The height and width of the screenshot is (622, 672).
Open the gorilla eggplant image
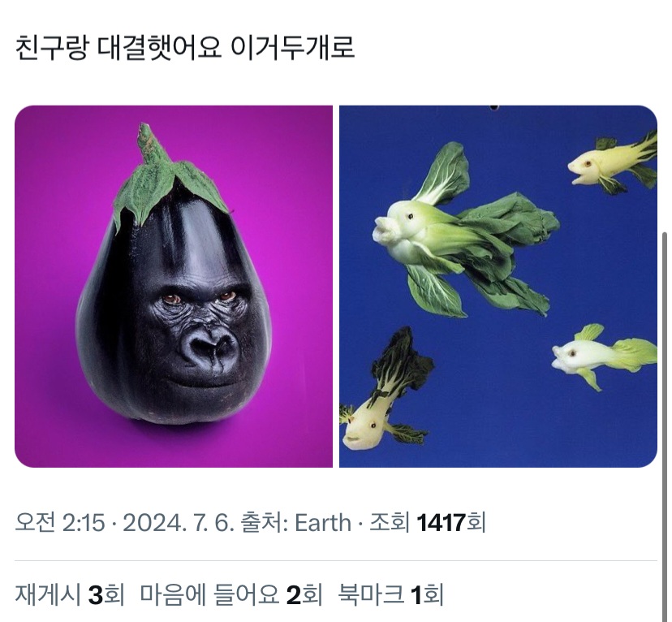[174, 287]
